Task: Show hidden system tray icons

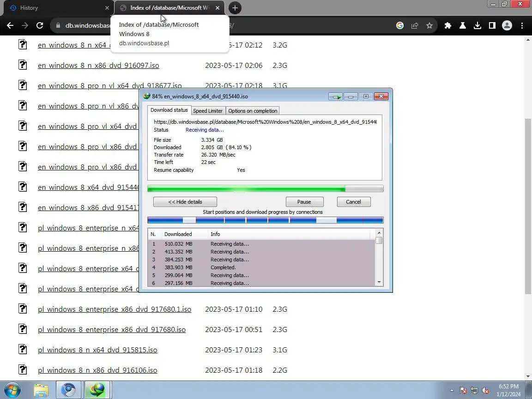Action: pos(452,390)
